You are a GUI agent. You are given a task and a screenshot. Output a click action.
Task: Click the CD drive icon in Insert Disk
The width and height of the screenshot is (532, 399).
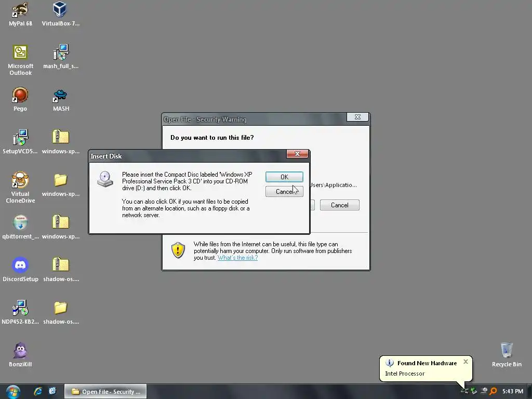[105, 179]
